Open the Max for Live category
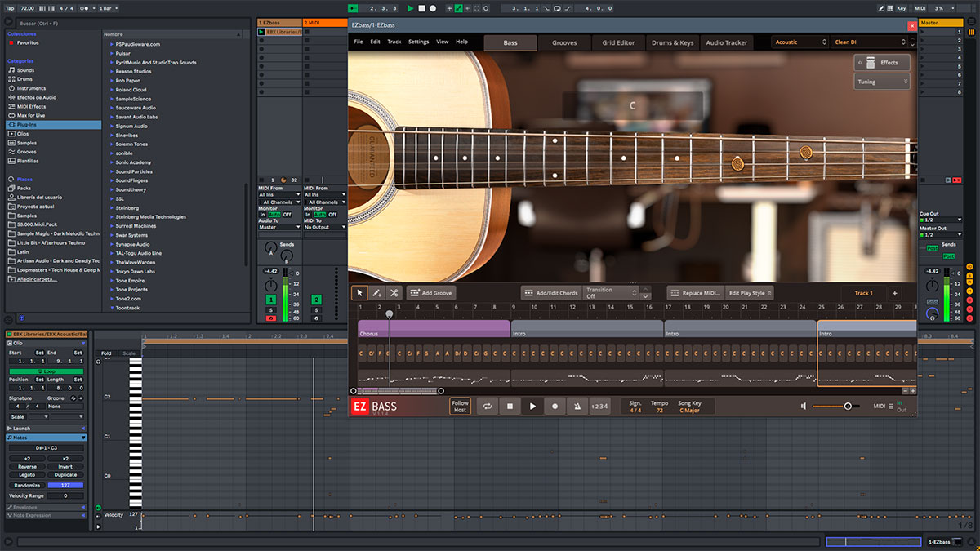This screenshot has height=551, width=980. [x=31, y=115]
